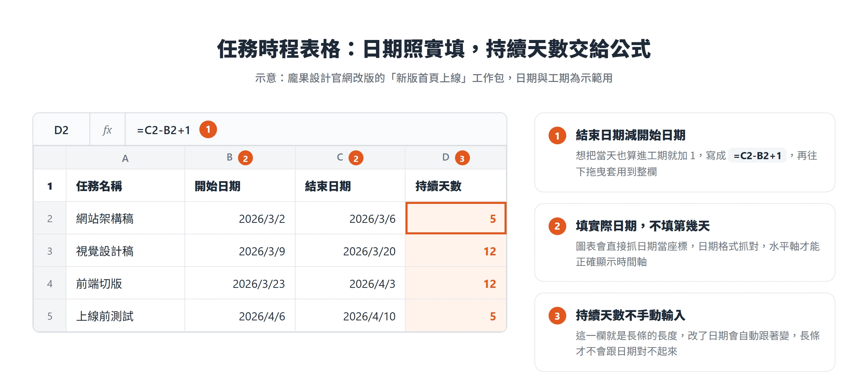This screenshot has width=868, height=380.
Task: Click duration cell for 前端切版
Action: 456,283
